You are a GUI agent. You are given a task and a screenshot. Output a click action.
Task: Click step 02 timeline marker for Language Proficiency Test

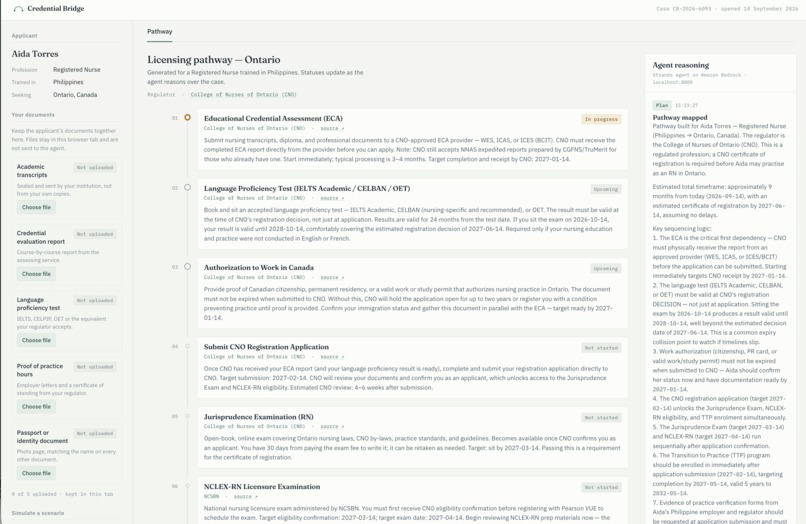[188, 188]
